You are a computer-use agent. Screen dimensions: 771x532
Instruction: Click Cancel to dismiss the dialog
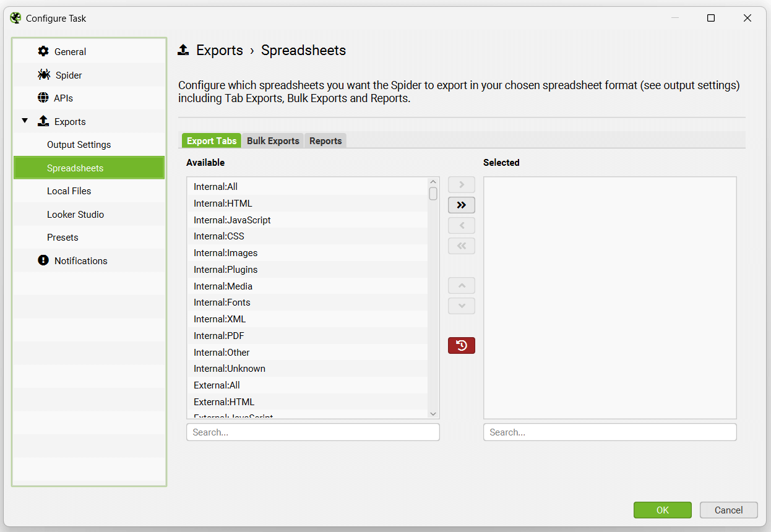click(x=728, y=510)
